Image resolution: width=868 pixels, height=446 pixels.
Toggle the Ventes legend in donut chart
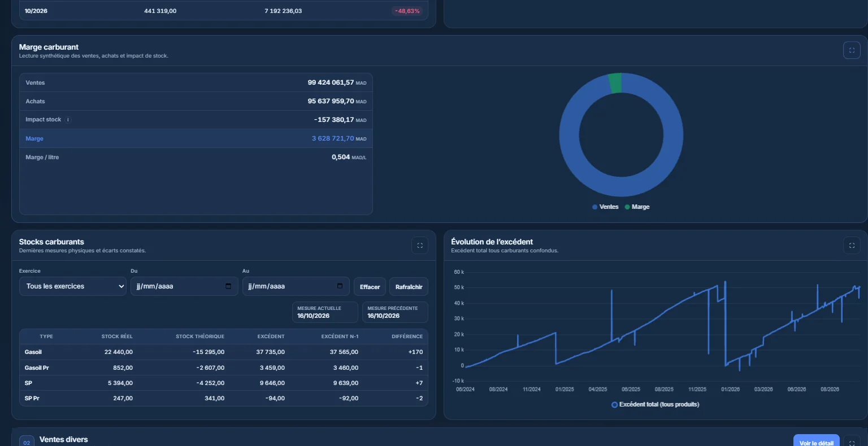click(605, 207)
